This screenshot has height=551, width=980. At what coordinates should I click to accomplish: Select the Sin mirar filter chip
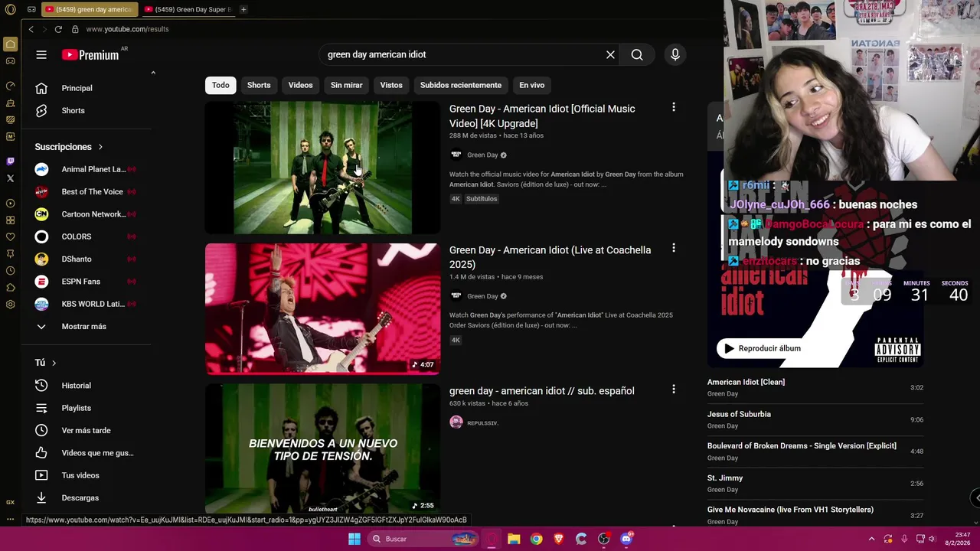click(x=346, y=85)
